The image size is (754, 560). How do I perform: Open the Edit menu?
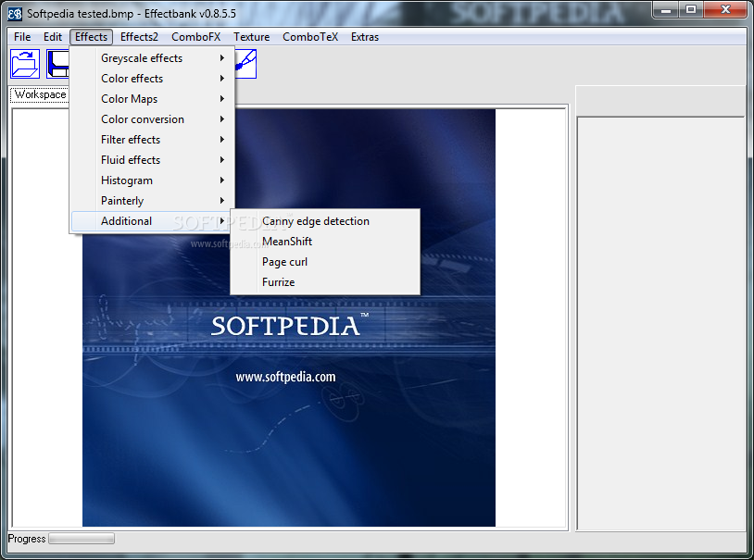[x=53, y=37]
